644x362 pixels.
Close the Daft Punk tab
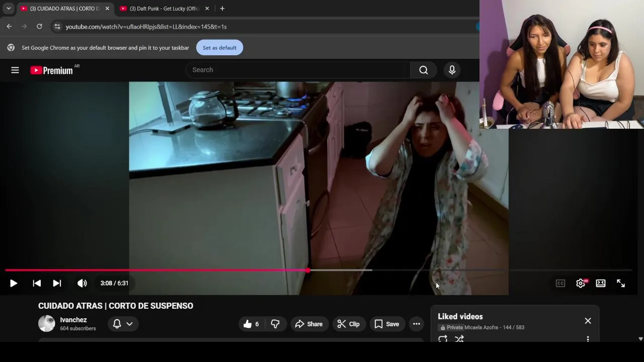click(x=207, y=9)
